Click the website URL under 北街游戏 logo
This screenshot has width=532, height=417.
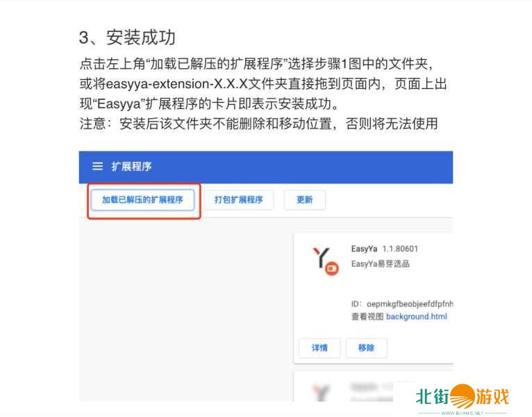(x=462, y=413)
